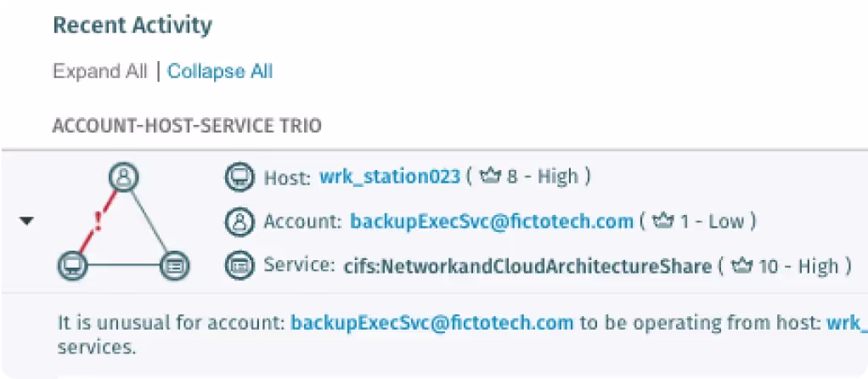Select the Collapse All link

220,71
